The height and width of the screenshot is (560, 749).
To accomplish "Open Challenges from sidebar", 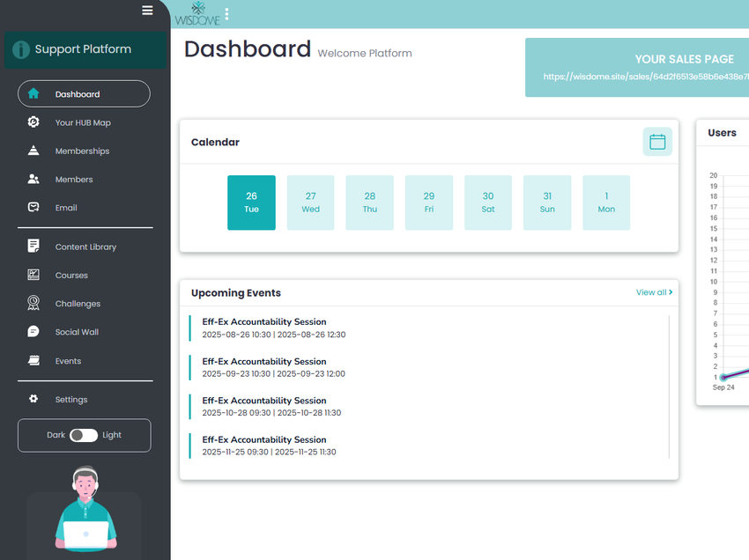I will tap(78, 304).
